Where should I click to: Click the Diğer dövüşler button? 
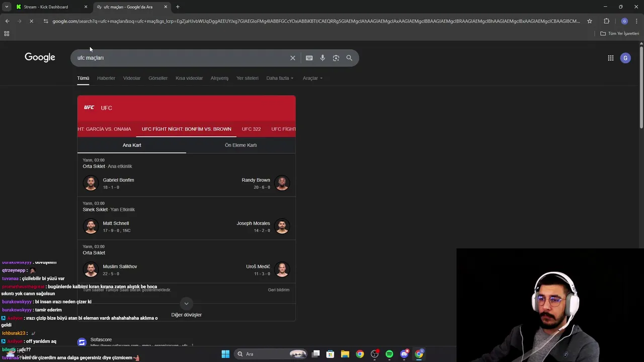(186, 315)
